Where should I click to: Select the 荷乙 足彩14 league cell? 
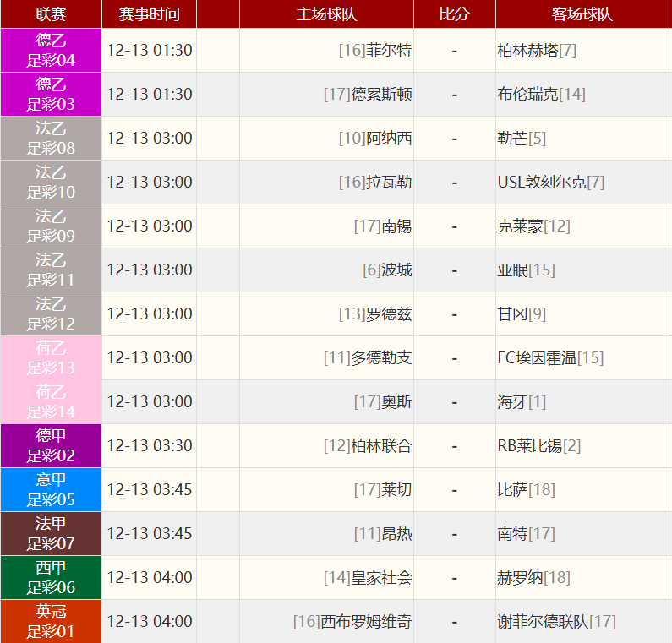51,401
